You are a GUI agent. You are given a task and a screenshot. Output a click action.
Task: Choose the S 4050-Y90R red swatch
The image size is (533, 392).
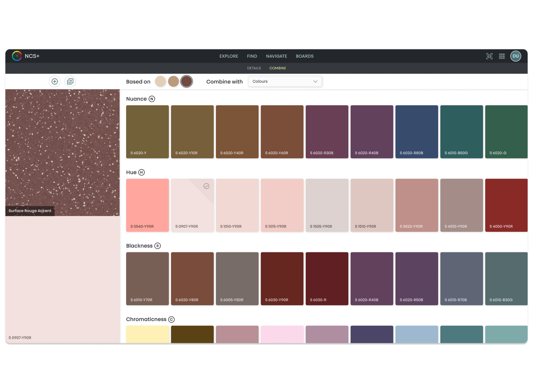(x=506, y=205)
